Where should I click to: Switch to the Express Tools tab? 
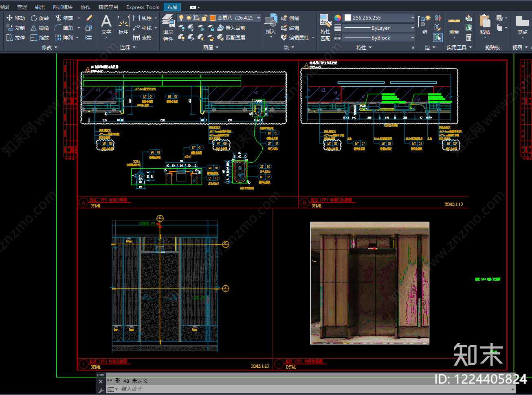pos(143,7)
